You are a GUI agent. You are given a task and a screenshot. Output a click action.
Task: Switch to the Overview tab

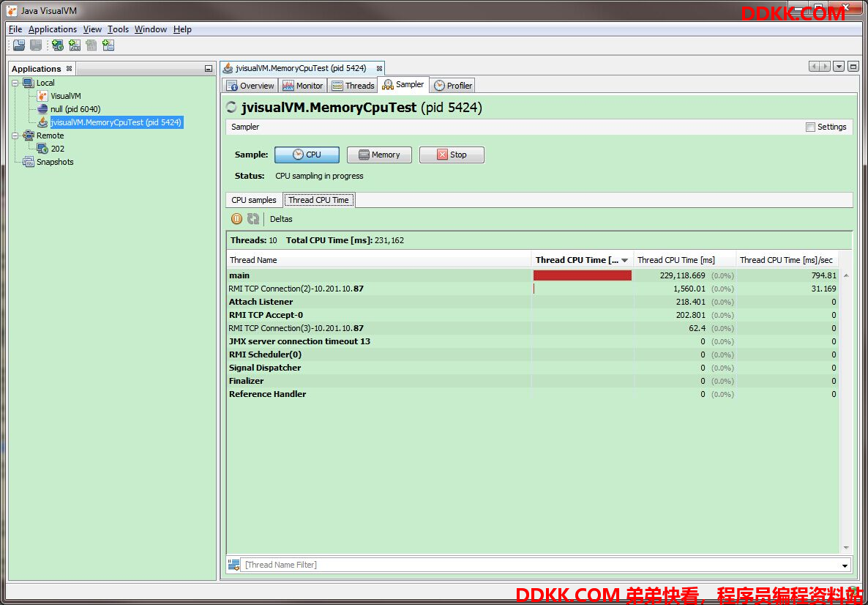click(250, 85)
